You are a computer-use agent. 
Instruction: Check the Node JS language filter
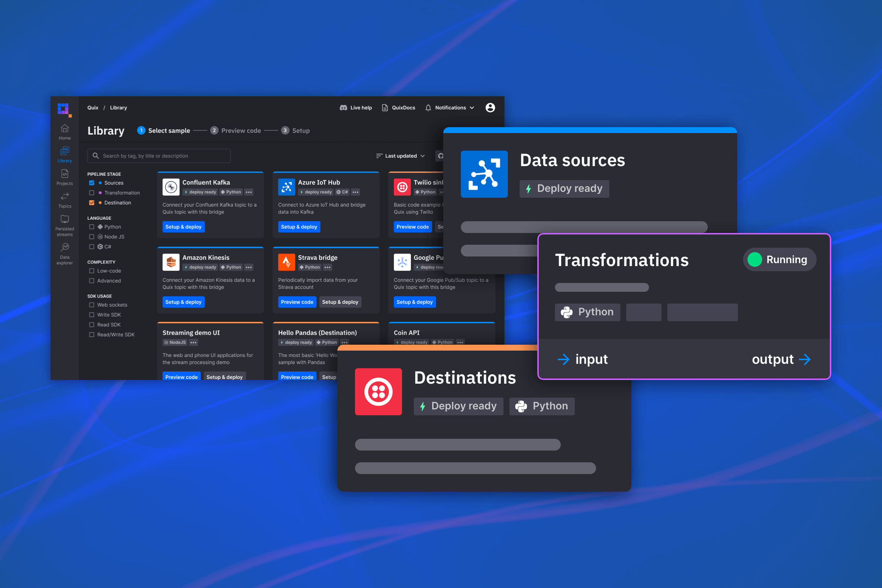(92, 237)
